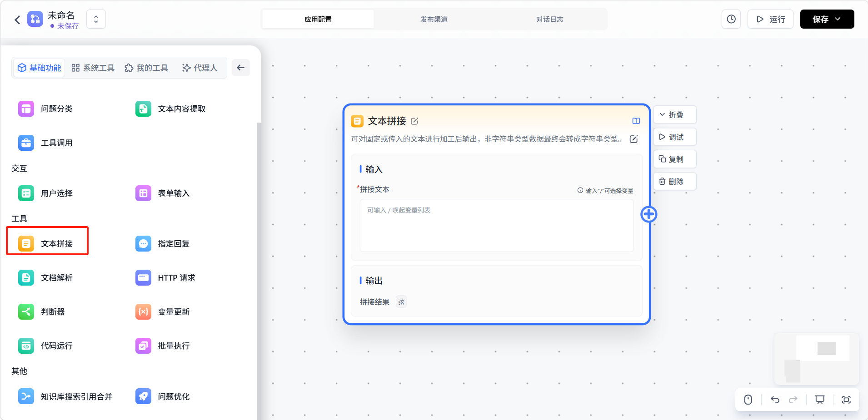Edit the node title with pencil icon
This screenshot has width=868, height=420.
click(414, 121)
